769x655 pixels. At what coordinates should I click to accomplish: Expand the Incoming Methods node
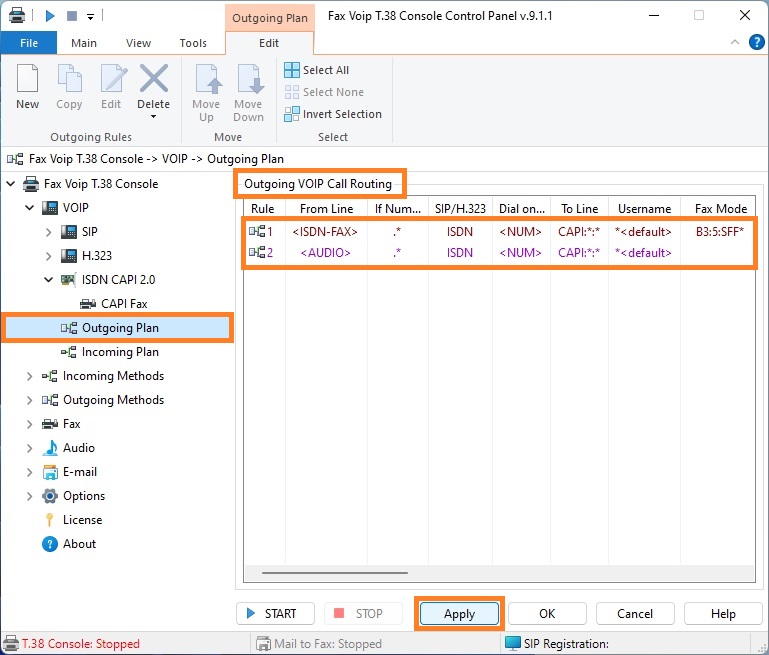[30, 376]
